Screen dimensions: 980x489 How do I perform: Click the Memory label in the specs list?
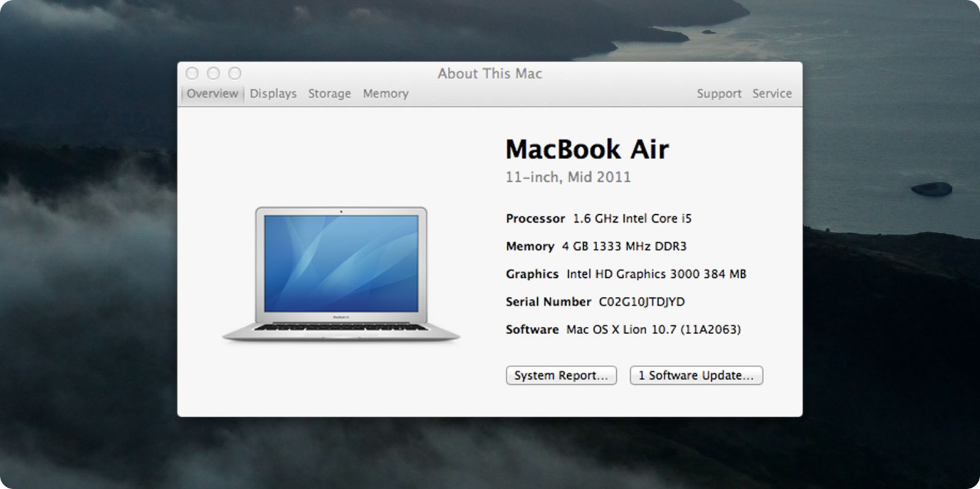[x=530, y=246]
